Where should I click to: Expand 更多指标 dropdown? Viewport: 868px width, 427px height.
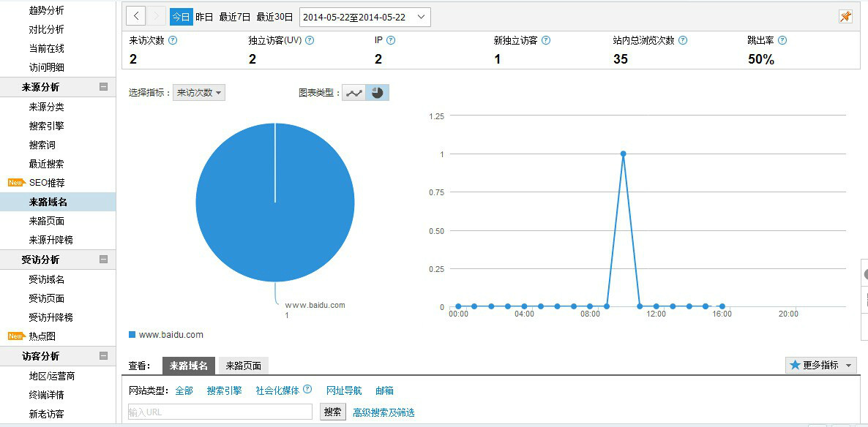[x=820, y=365]
